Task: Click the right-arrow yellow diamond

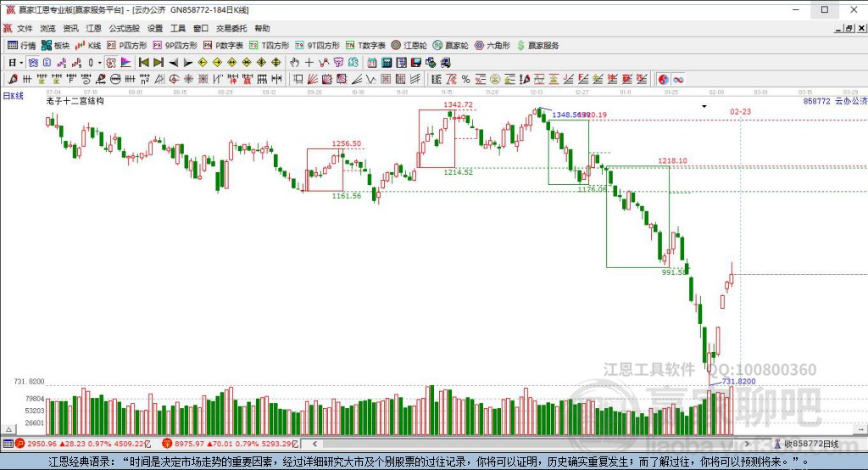Action: pyautogui.click(x=217, y=63)
